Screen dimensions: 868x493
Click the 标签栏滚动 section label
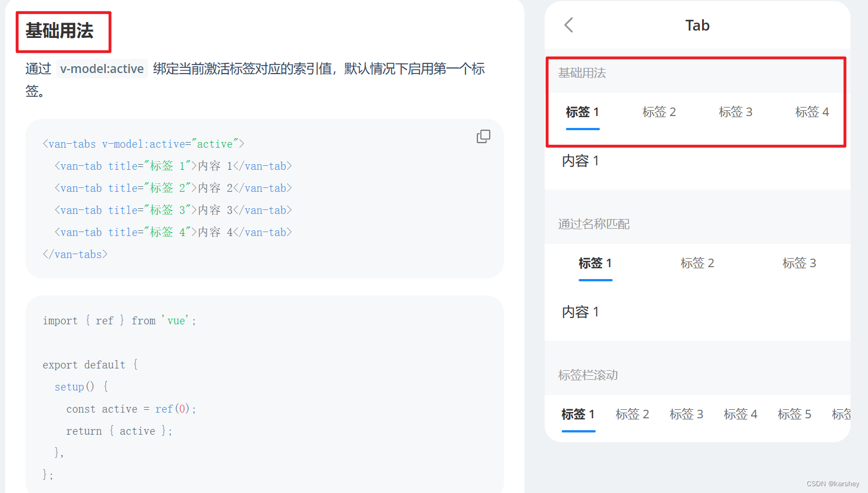[x=588, y=375]
